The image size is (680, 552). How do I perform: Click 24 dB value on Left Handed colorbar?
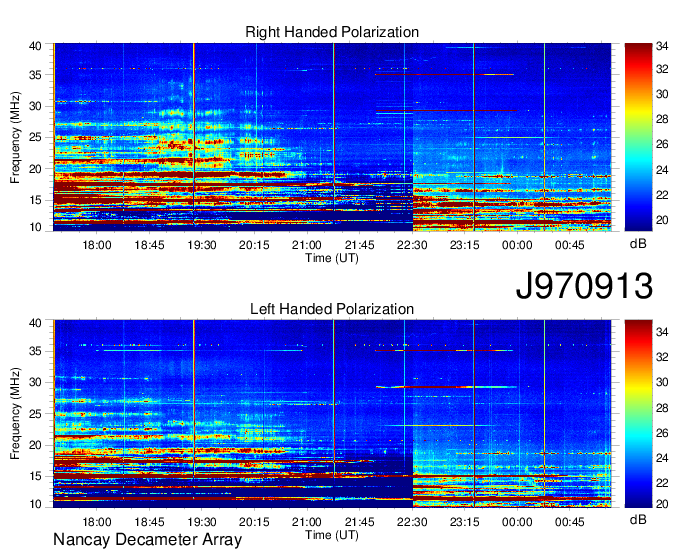[x=662, y=458]
